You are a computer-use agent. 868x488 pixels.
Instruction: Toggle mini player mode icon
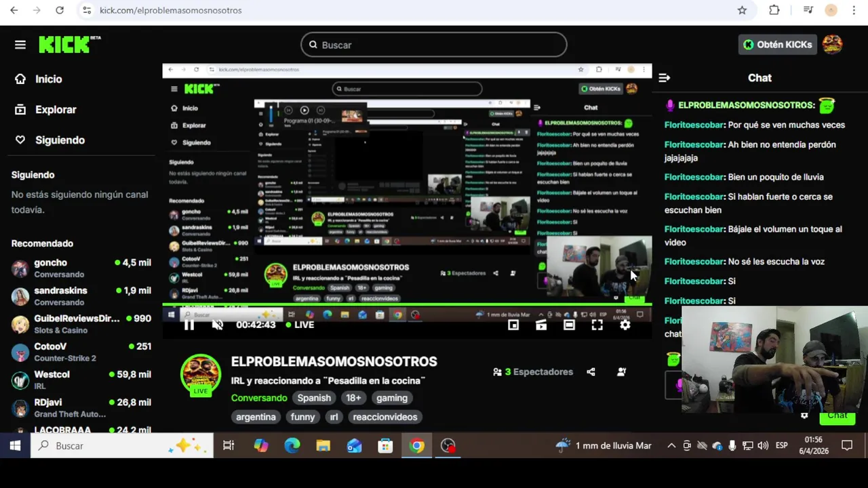(x=541, y=325)
